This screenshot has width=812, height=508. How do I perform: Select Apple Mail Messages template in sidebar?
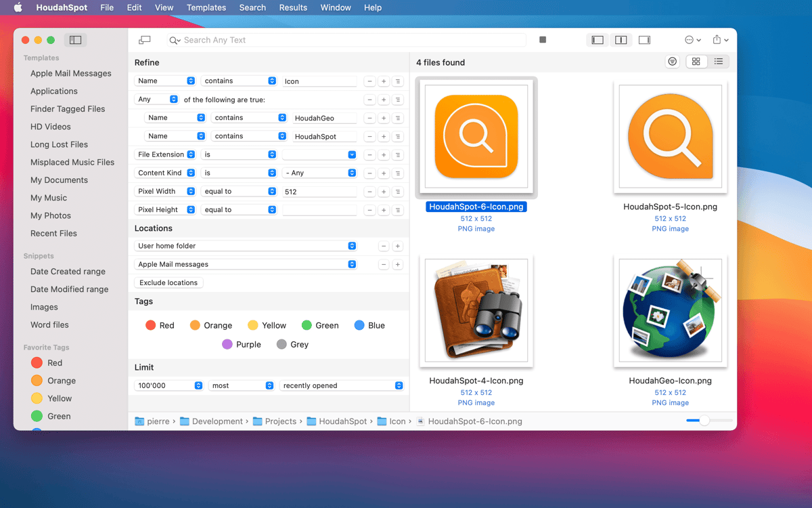pos(70,73)
